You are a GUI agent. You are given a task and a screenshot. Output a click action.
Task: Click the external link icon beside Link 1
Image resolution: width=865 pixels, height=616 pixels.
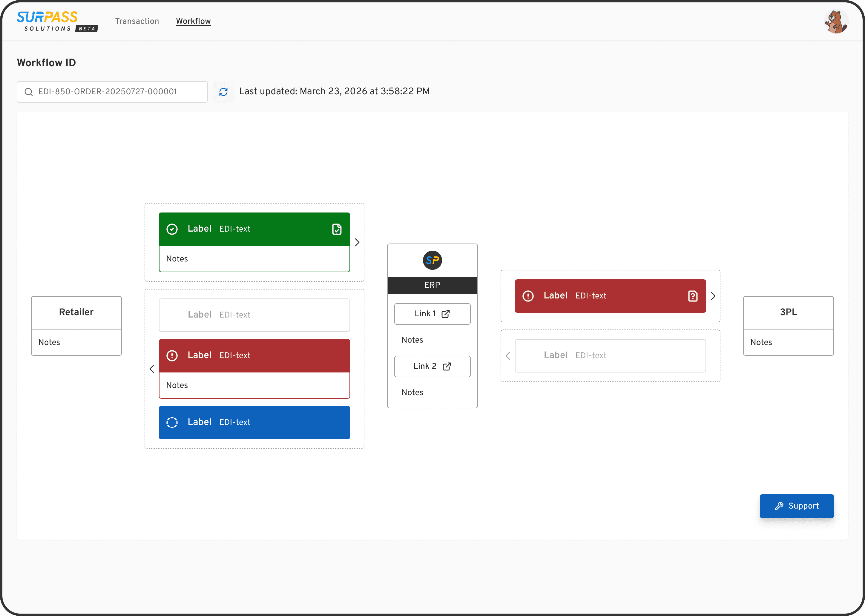pos(446,314)
